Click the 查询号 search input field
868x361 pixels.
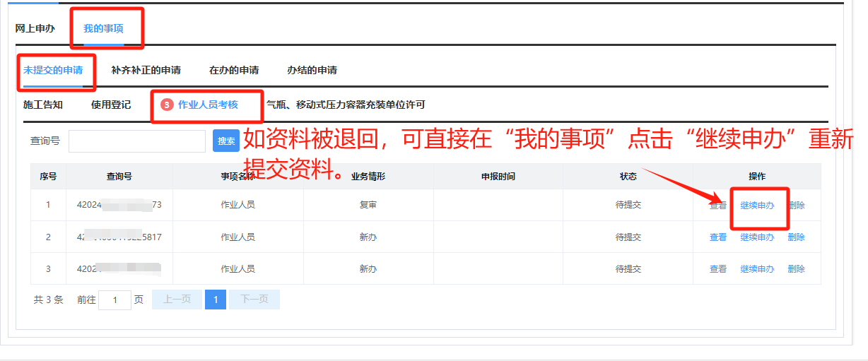tap(137, 141)
